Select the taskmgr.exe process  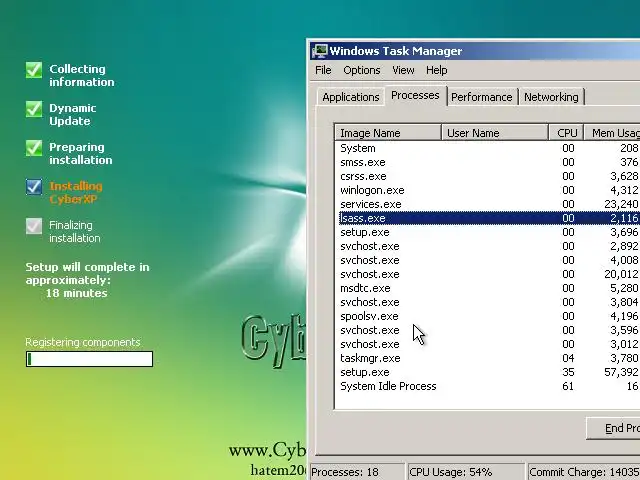(488, 358)
